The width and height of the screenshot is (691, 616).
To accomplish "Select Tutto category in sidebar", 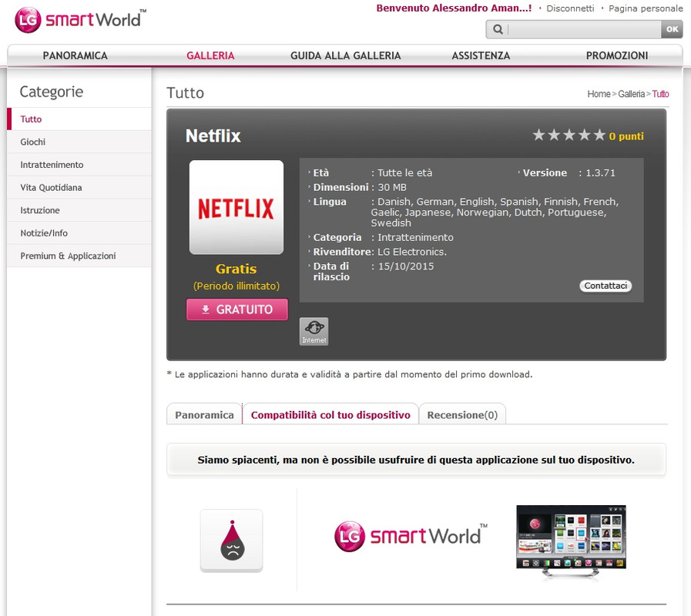I will (79, 119).
